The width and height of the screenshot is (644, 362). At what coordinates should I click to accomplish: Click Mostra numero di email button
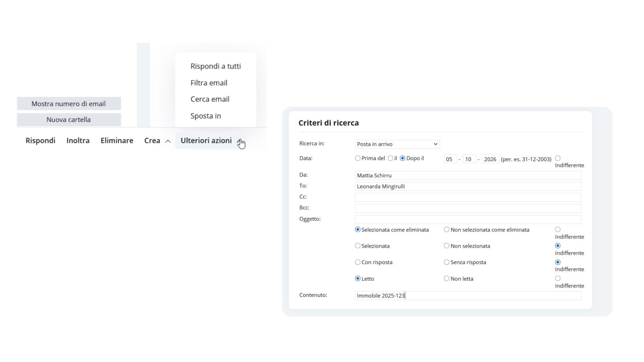69,104
